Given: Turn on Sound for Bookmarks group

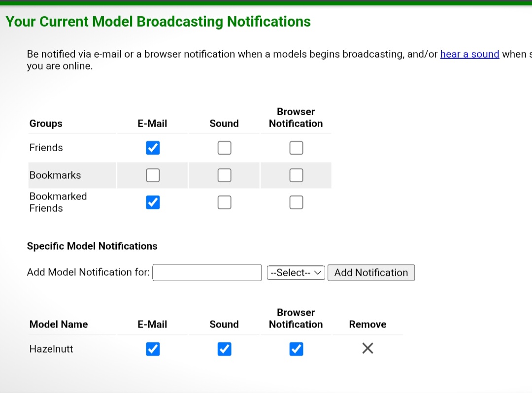Looking at the screenshot, I should (x=224, y=175).
